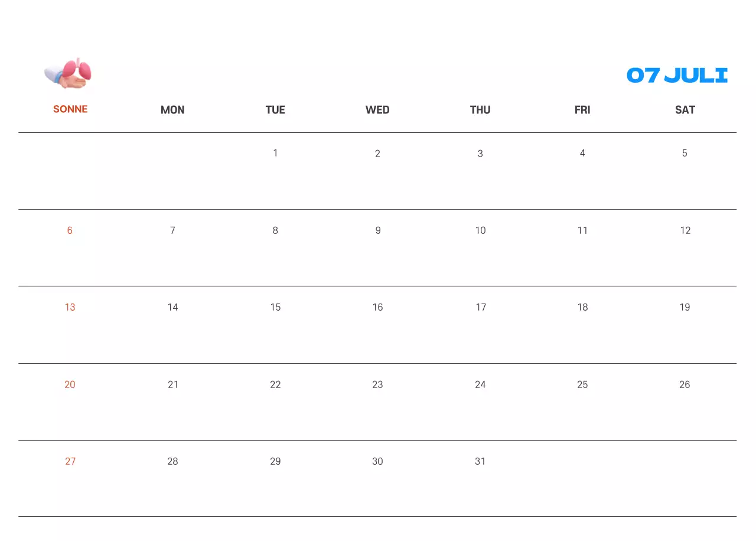Click date 22 on Tuesday
The image size is (756, 541).
pyautogui.click(x=275, y=384)
